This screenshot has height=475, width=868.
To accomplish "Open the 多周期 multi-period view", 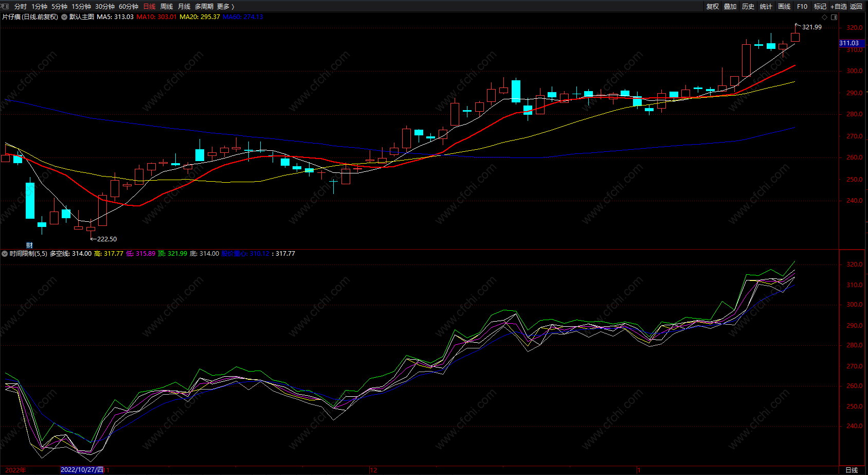I will (x=204, y=7).
